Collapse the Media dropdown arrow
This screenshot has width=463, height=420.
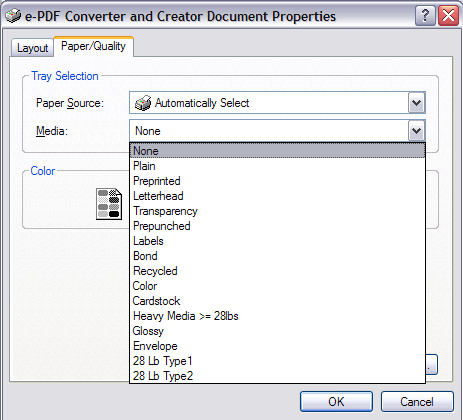(416, 131)
